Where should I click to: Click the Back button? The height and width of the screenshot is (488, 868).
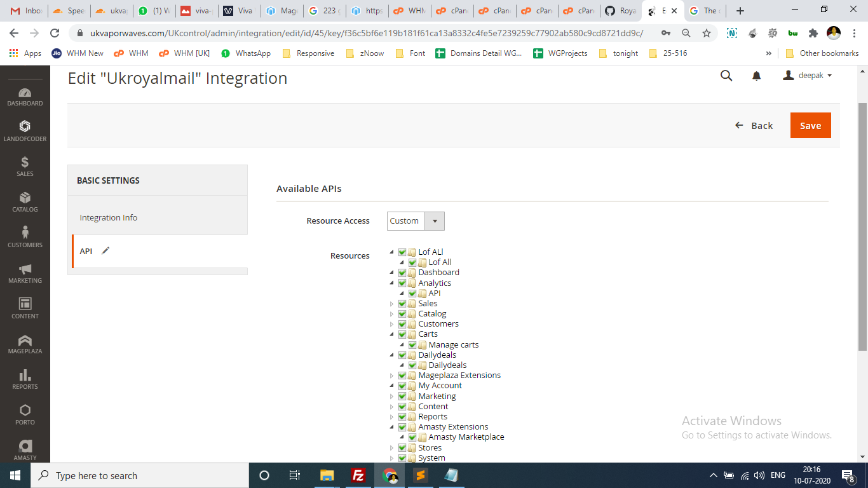click(754, 125)
